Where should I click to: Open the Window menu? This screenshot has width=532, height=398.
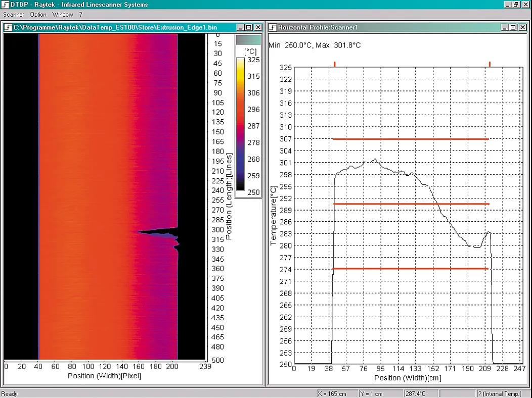[63, 15]
